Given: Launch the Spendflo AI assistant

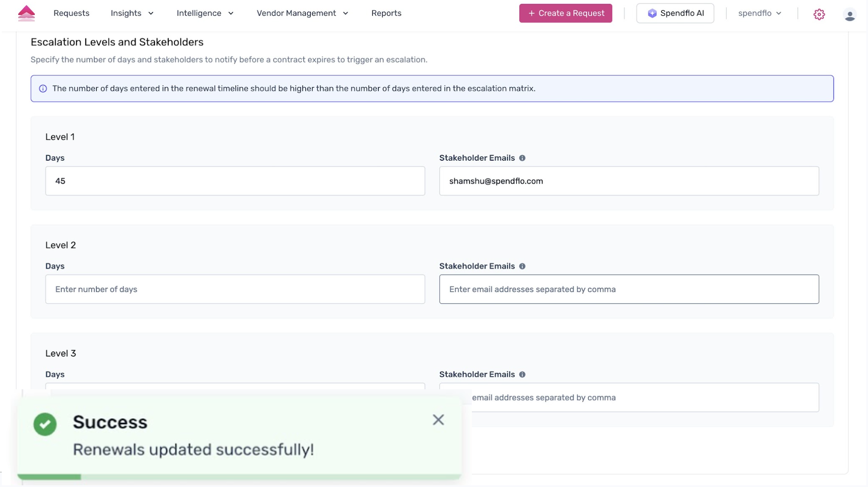Looking at the screenshot, I should point(675,13).
